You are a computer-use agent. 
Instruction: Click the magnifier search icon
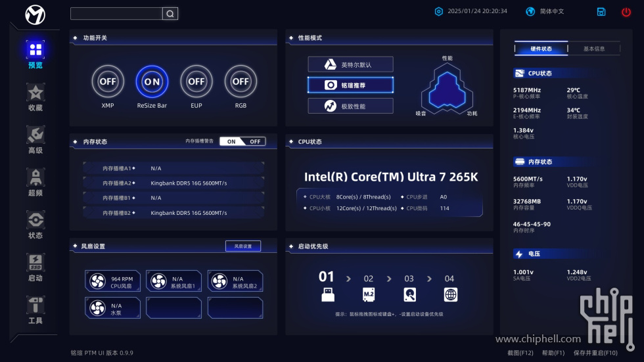coord(170,14)
